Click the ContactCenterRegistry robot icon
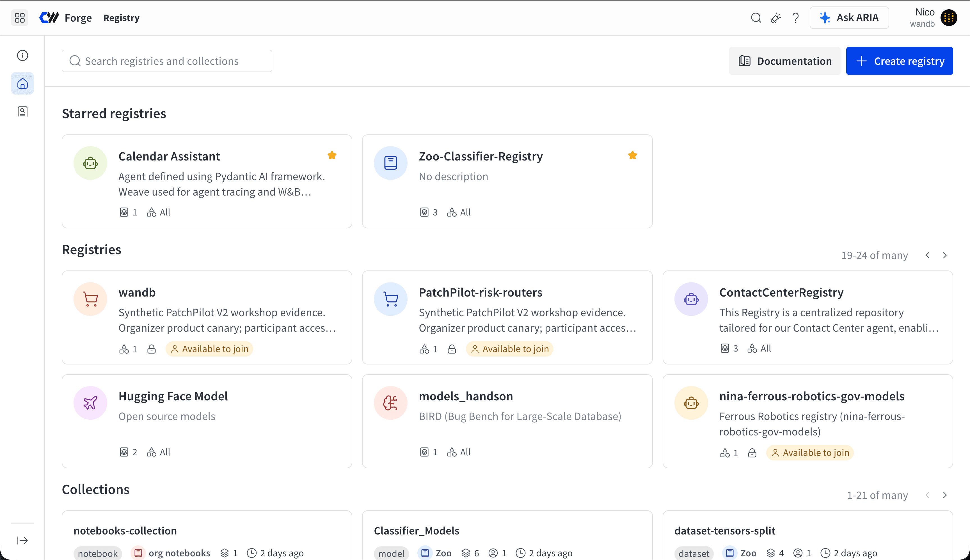Viewport: 970px width, 560px height. pos(691,299)
